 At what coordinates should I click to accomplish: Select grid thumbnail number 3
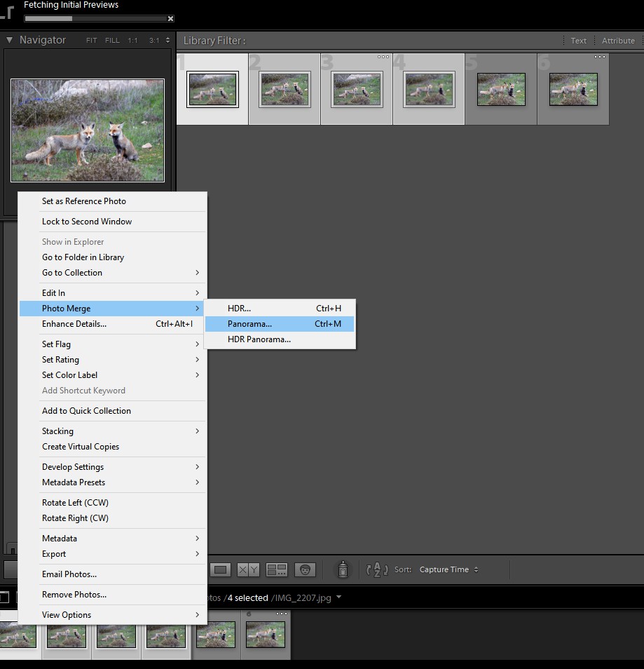pyautogui.click(x=357, y=89)
